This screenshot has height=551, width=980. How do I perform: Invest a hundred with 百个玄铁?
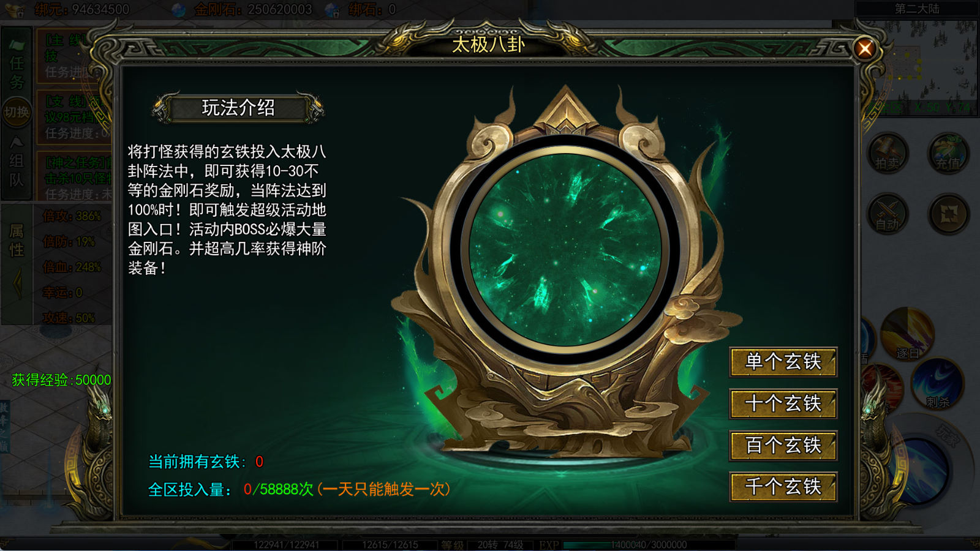783,445
